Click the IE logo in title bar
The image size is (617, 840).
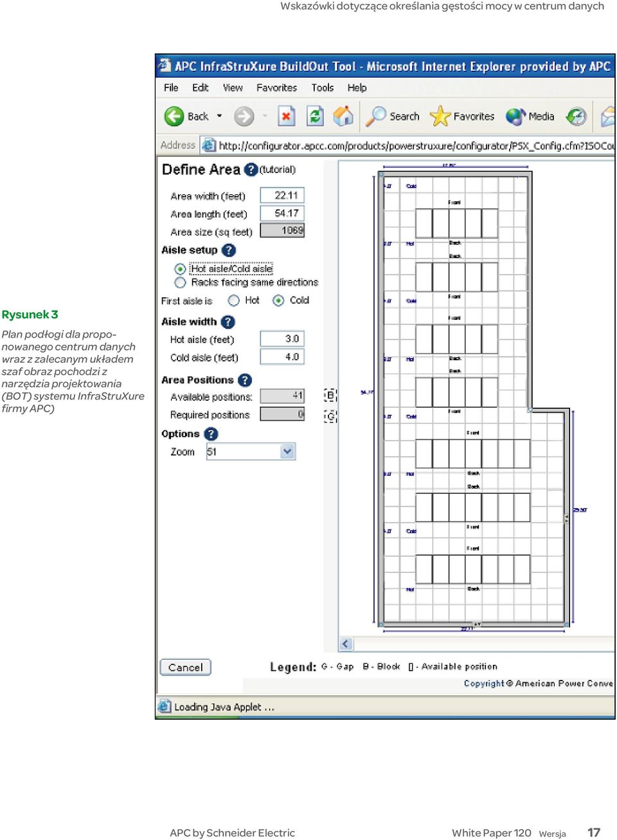click(165, 66)
